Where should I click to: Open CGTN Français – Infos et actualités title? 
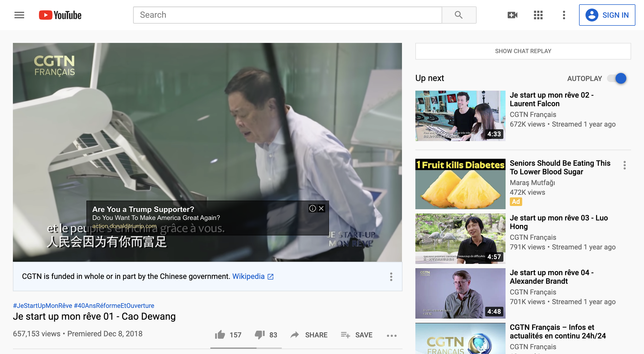(x=558, y=332)
